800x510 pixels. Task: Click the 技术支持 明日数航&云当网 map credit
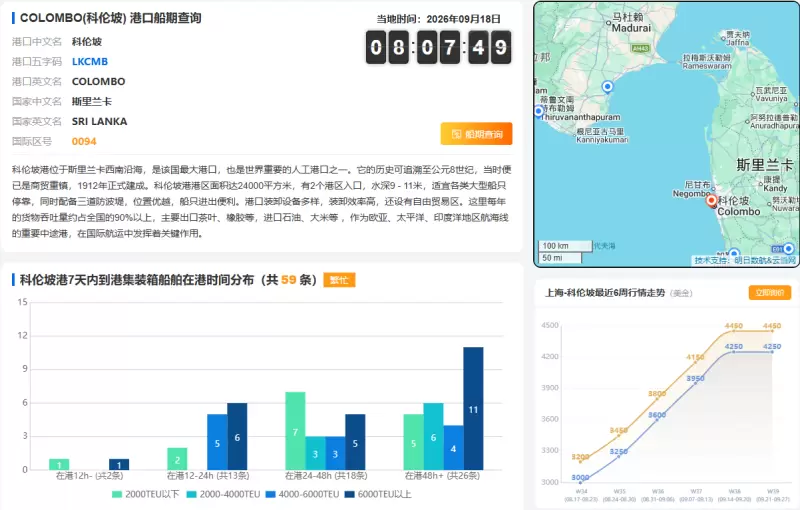[x=745, y=260]
